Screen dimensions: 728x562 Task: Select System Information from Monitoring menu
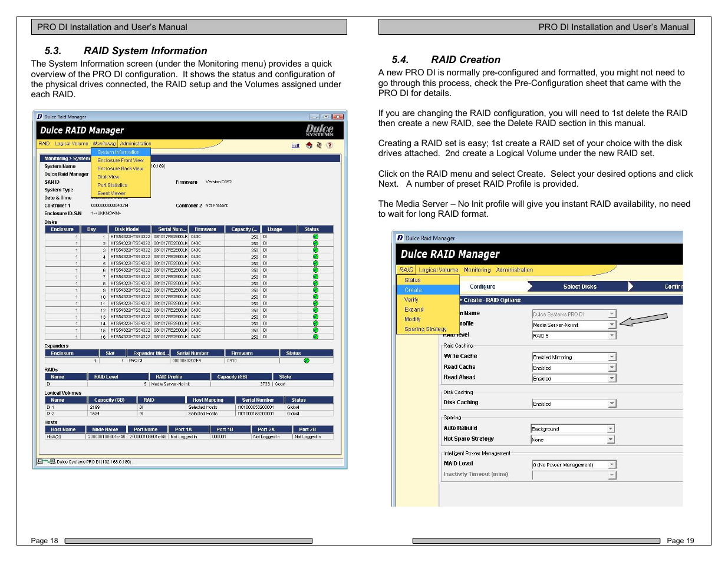click(121, 152)
